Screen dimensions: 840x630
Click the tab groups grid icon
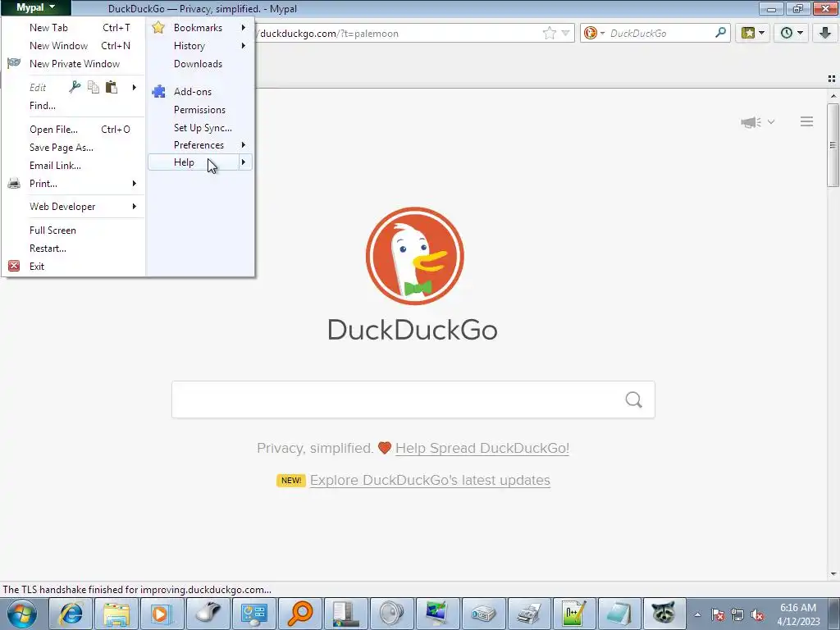[x=832, y=79]
